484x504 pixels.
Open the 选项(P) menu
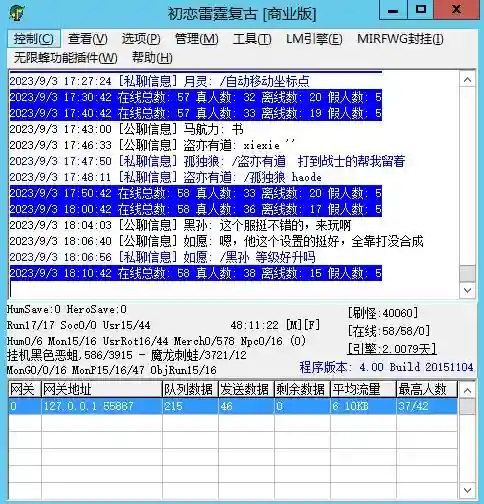point(141,39)
